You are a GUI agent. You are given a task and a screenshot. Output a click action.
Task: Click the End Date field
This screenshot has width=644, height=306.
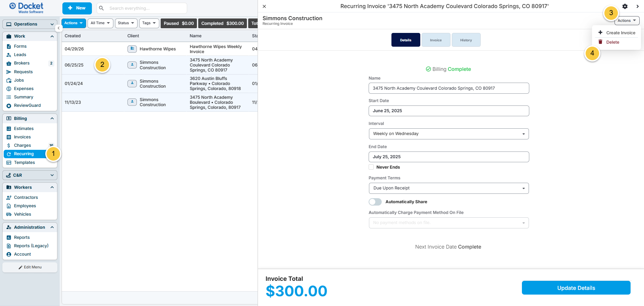(x=449, y=157)
